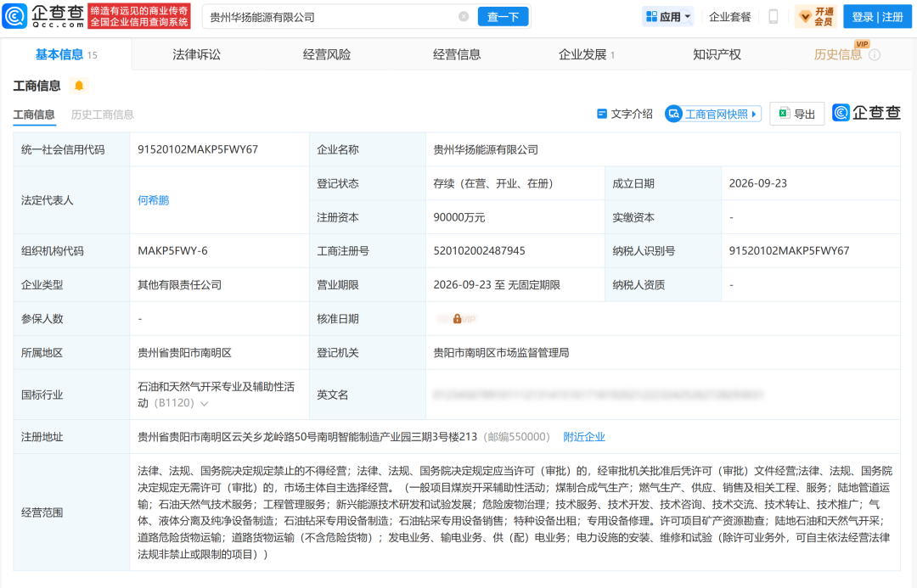Click legal representative 何希鹏 link
Image resolution: width=917 pixels, height=588 pixels.
[x=153, y=200]
